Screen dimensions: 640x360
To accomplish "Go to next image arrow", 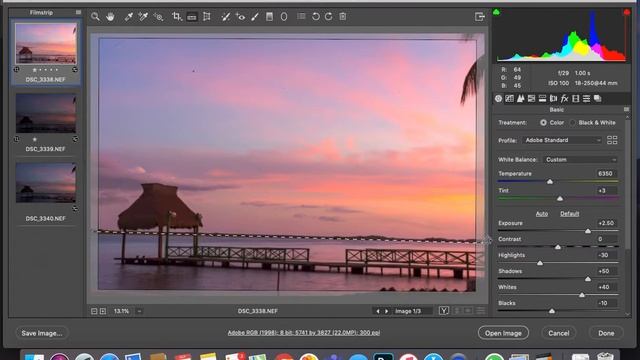I will pyautogui.click(x=386, y=311).
